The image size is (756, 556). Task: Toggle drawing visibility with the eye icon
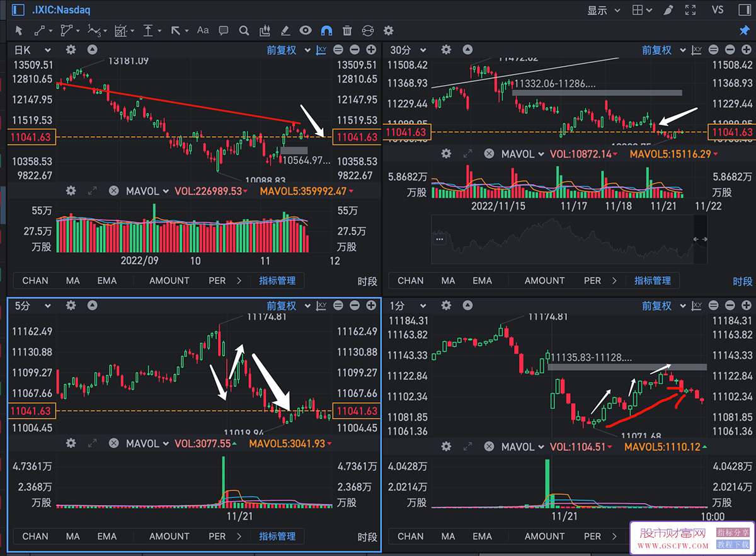306,30
